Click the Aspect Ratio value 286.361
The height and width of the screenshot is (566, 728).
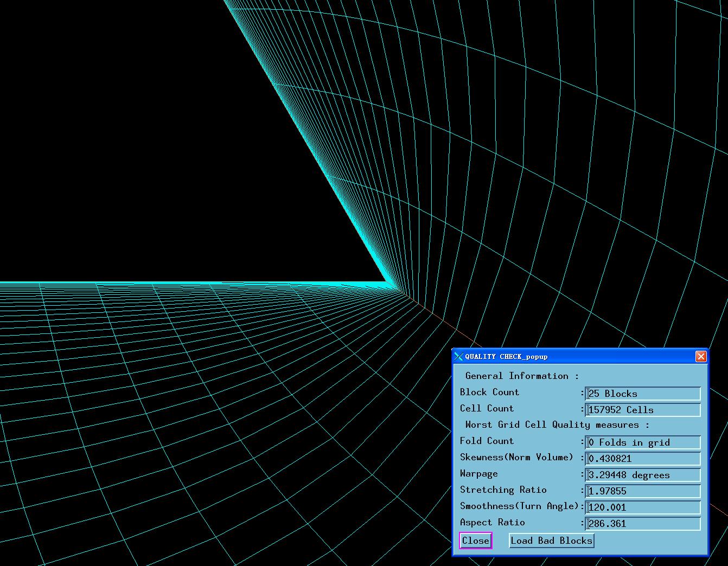pyautogui.click(x=643, y=524)
